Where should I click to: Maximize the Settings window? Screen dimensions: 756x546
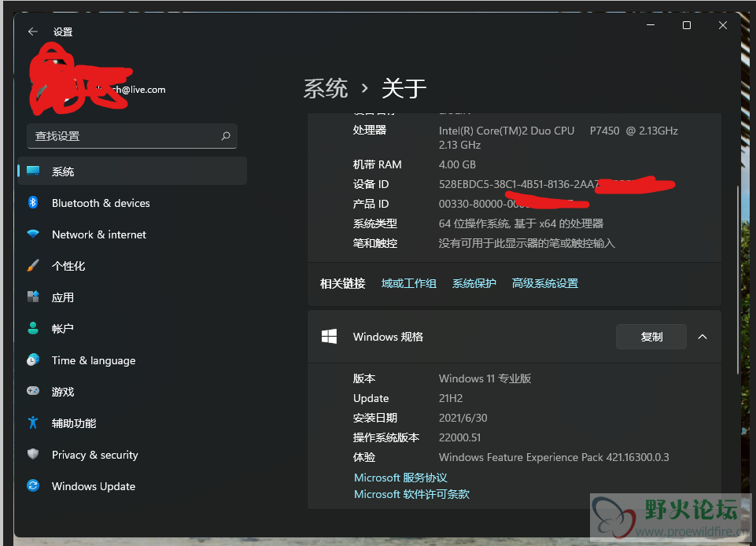(x=687, y=25)
